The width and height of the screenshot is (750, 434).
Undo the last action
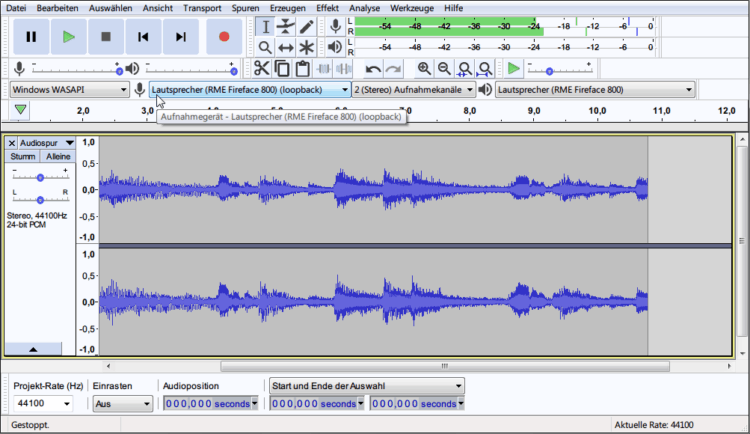point(373,69)
